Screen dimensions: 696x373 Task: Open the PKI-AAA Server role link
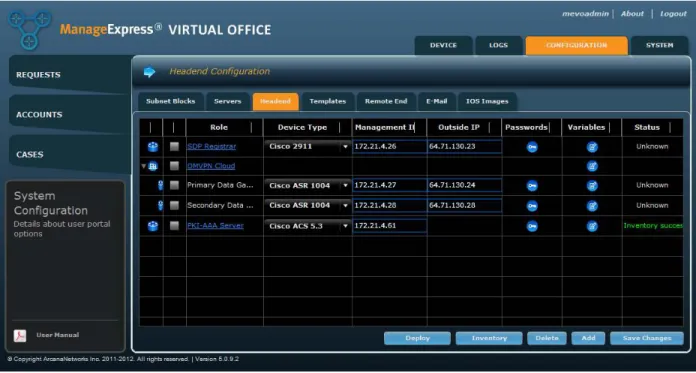215,226
